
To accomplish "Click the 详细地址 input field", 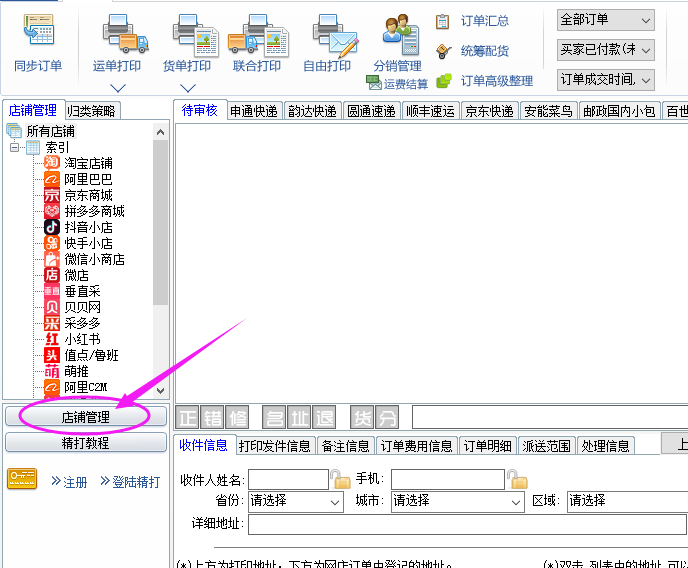I will (467, 524).
